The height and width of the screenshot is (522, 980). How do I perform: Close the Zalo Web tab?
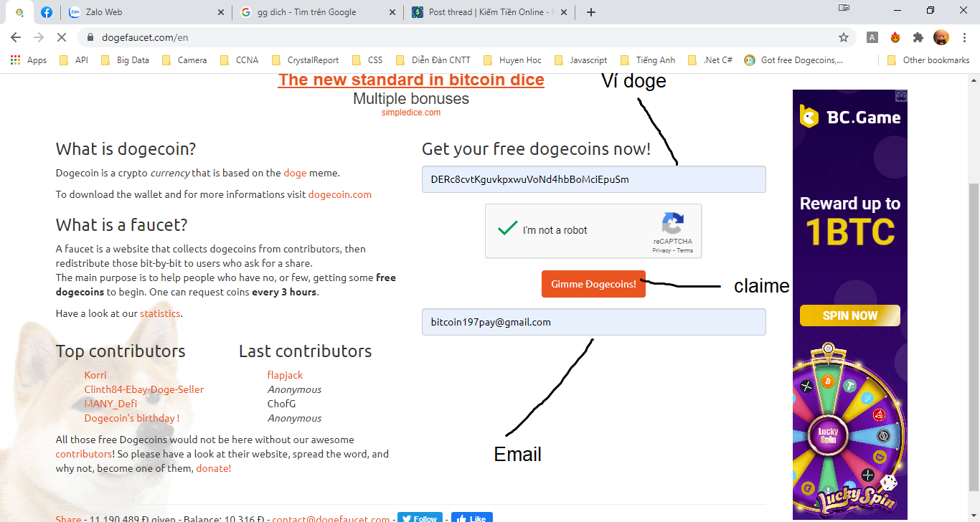(x=220, y=12)
